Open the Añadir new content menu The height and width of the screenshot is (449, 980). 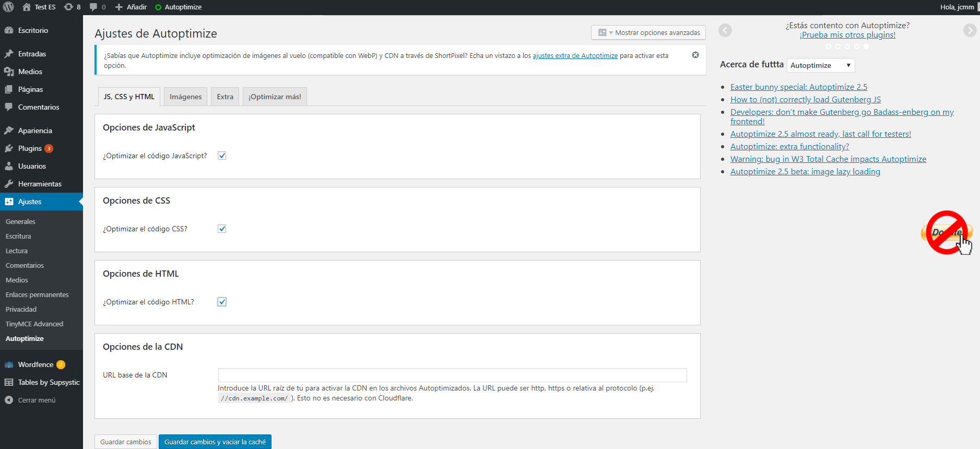[x=131, y=7]
